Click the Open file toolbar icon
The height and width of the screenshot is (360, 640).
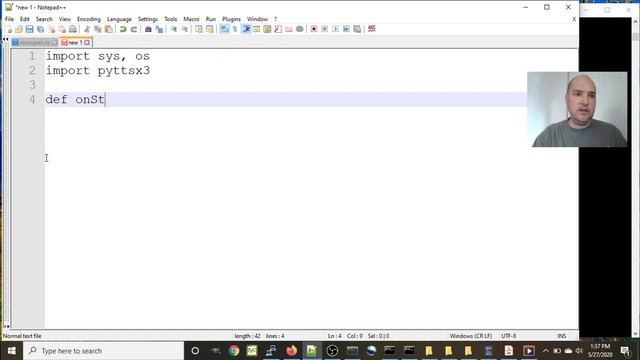[x=19, y=29]
